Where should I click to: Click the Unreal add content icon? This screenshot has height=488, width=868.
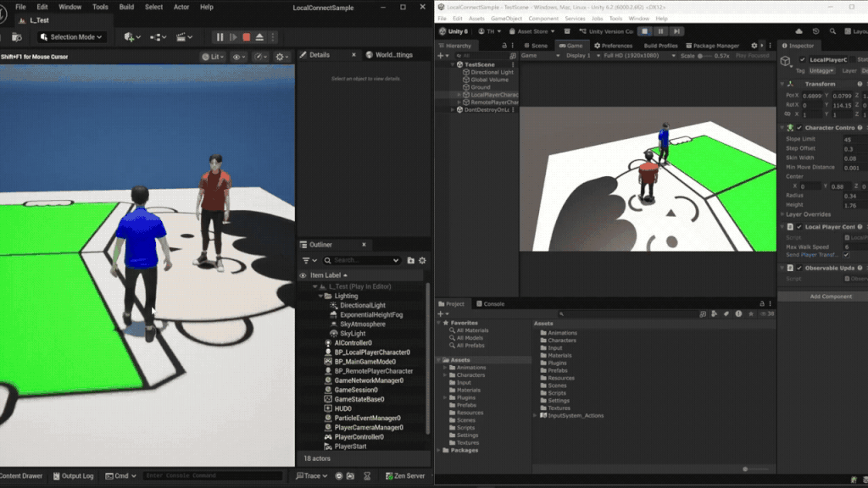point(130,37)
